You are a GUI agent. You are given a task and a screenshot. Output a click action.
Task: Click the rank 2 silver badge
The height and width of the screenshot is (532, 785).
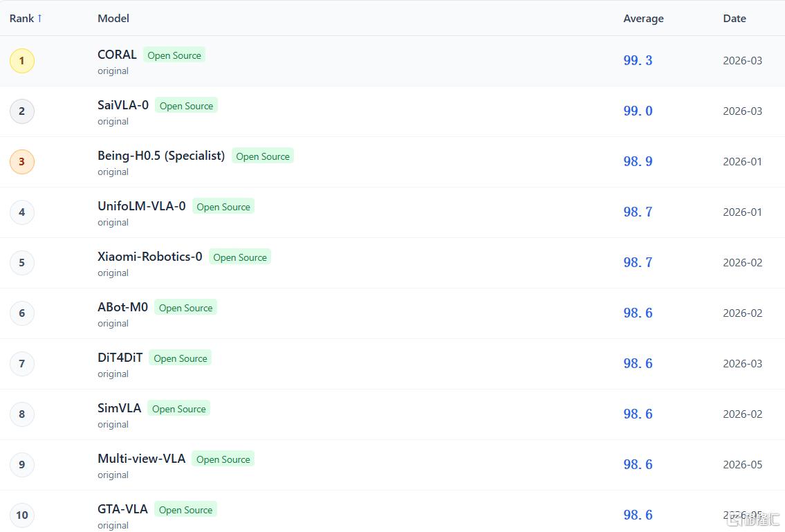coord(22,111)
